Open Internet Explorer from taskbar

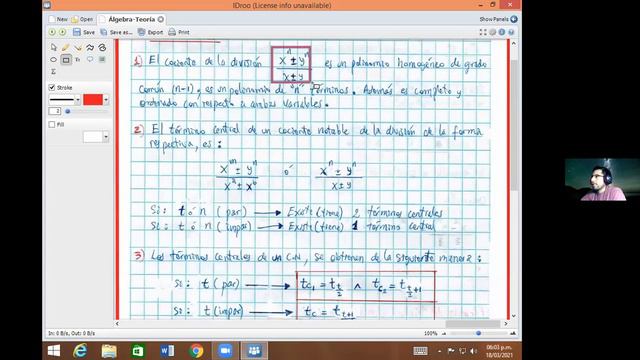pyautogui.click(x=80, y=351)
